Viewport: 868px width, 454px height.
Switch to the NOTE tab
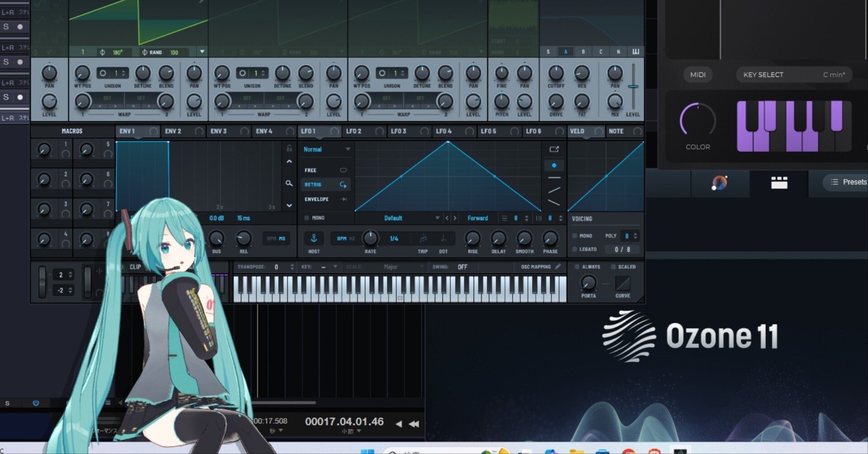(624, 131)
